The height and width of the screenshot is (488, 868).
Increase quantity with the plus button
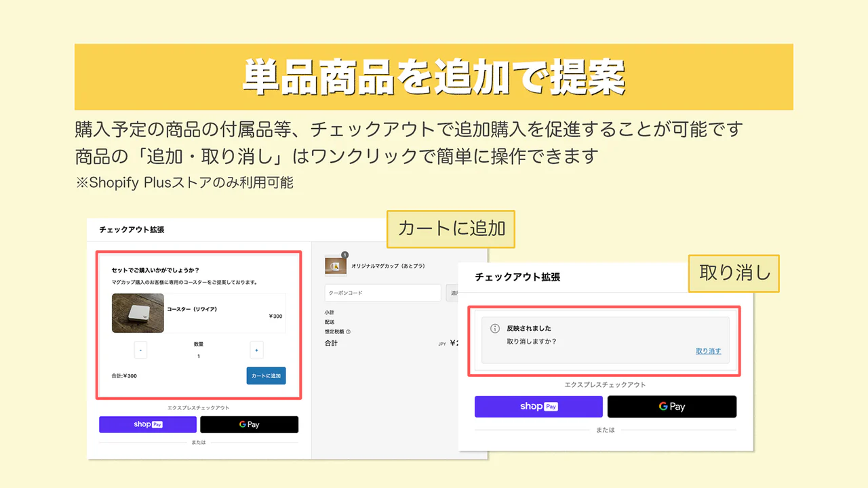(256, 350)
